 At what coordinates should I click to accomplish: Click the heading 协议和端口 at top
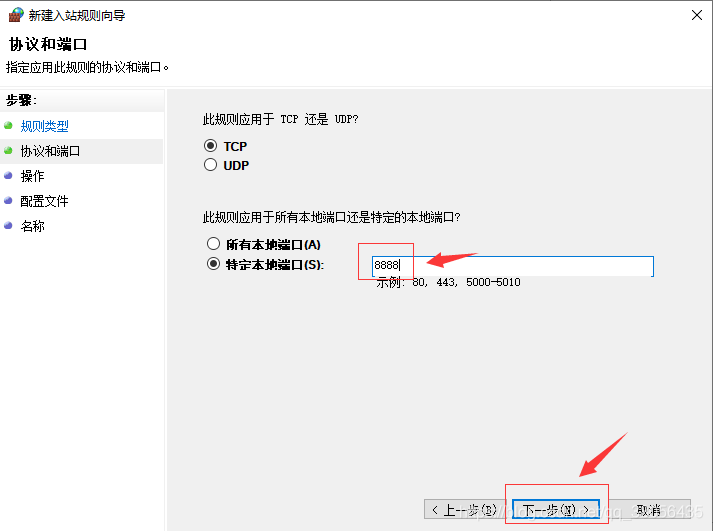(48, 44)
